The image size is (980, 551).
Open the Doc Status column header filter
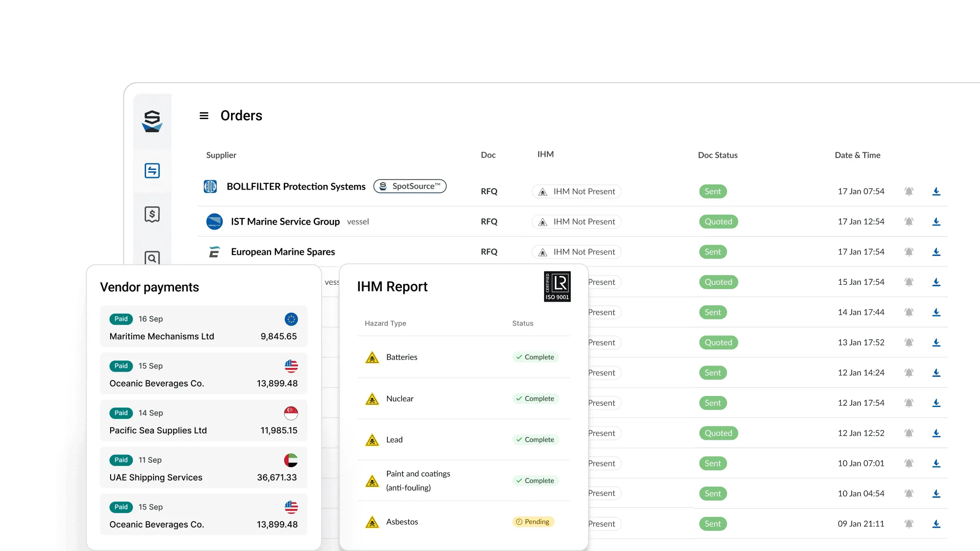(x=718, y=155)
